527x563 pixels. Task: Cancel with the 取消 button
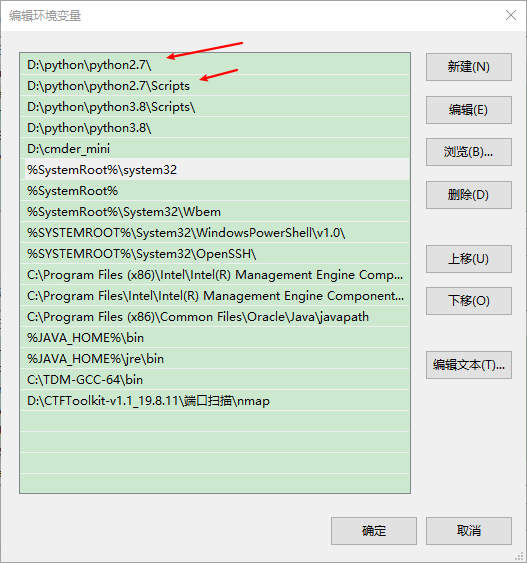click(468, 531)
